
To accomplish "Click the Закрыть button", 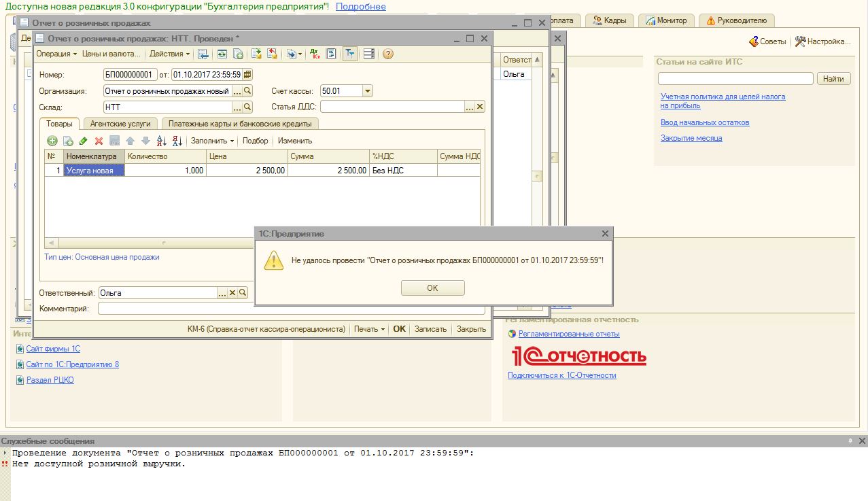I will click(x=471, y=329).
